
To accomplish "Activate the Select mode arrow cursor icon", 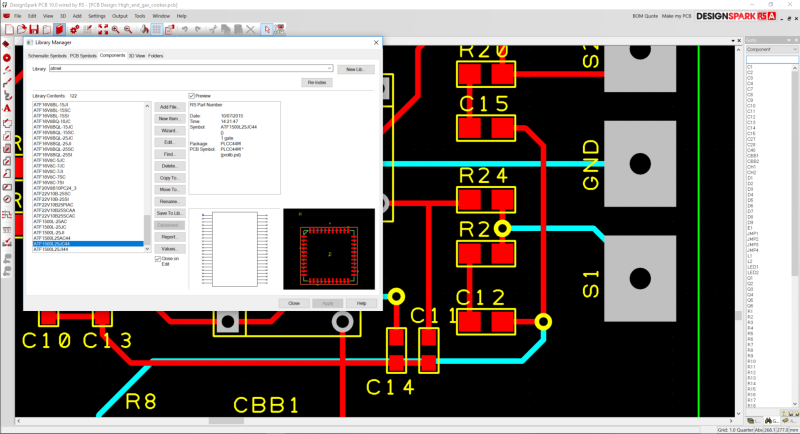I will (267, 30).
